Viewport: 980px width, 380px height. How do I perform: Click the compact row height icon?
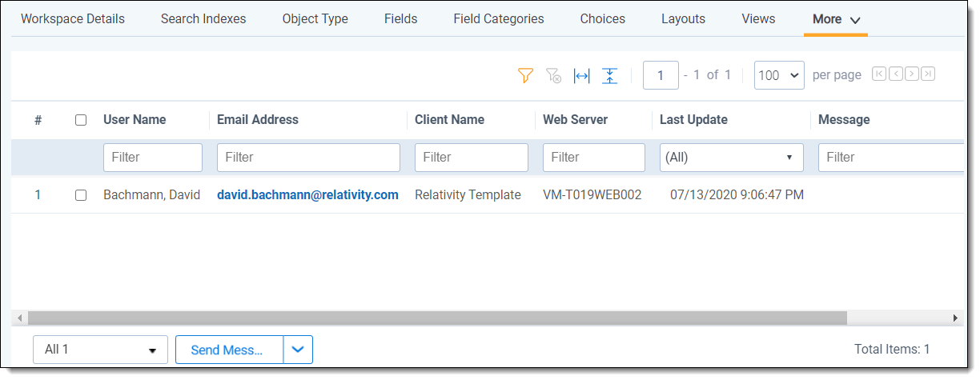(x=610, y=75)
